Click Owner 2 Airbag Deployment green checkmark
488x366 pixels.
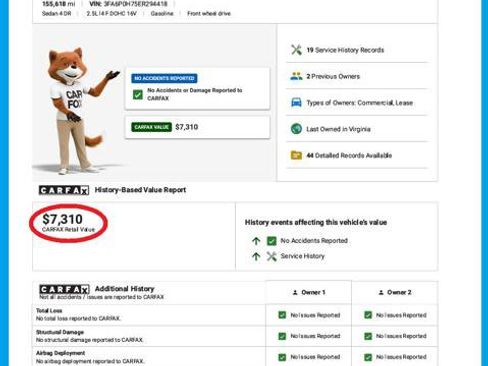pyautogui.click(x=368, y=357)
